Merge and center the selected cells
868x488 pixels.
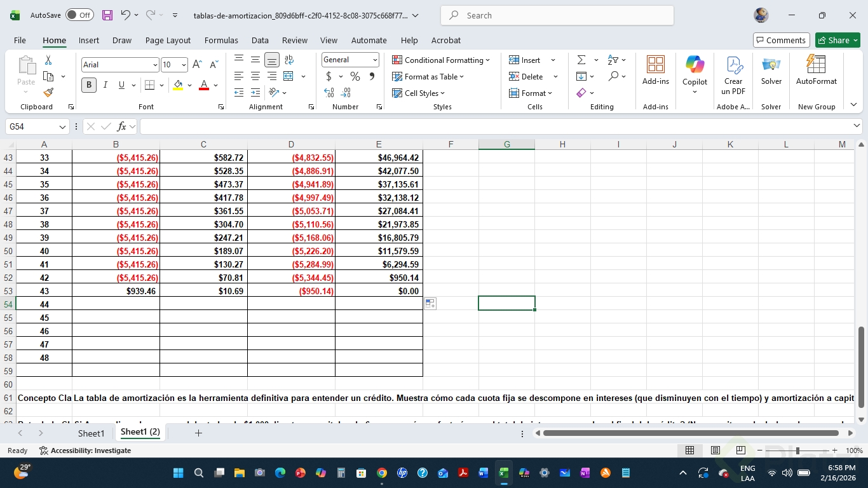coord(288,76)
